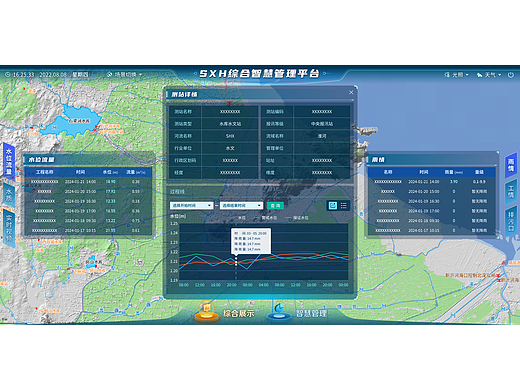Click the 雨量 column header

point(454,172)
